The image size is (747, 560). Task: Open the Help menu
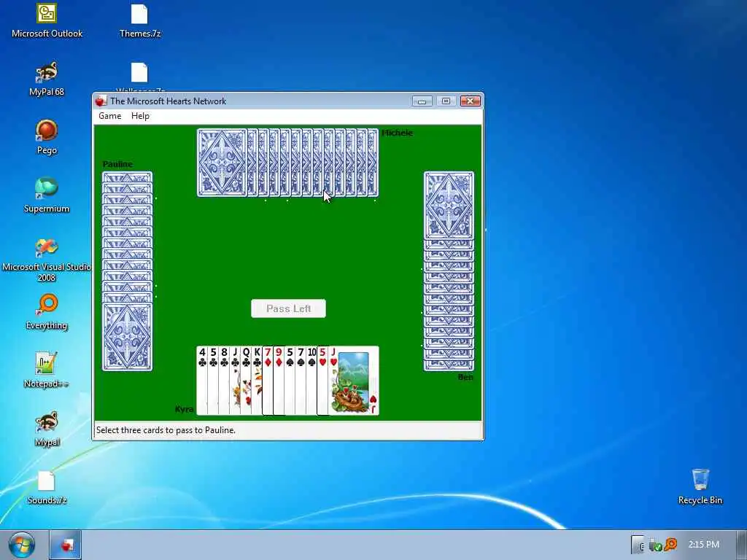(x=140, y=116)
